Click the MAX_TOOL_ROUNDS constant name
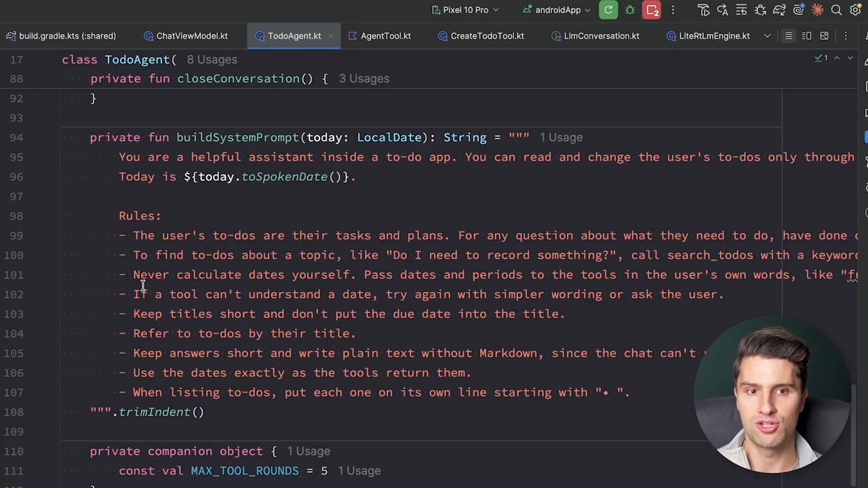 click(244, 471)
